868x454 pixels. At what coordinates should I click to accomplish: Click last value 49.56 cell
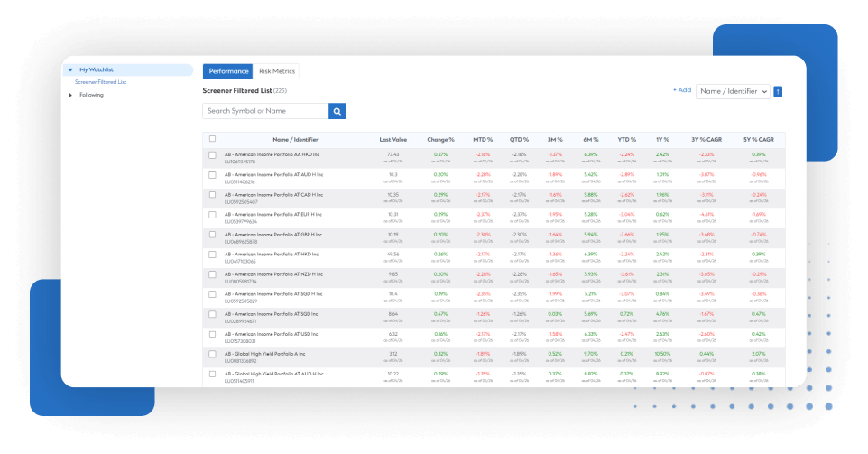coord(393,255)
